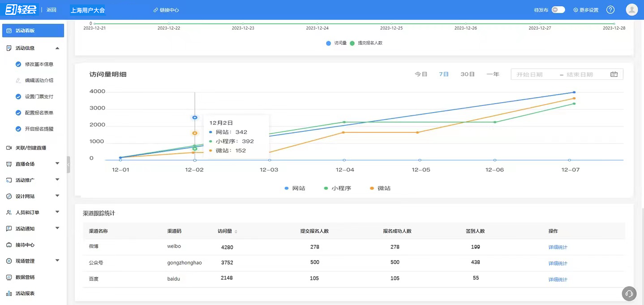Select the 活动看板 menu item
Image resolution: width=644 pixels, height=305 pixels.
tap(33, 30)
